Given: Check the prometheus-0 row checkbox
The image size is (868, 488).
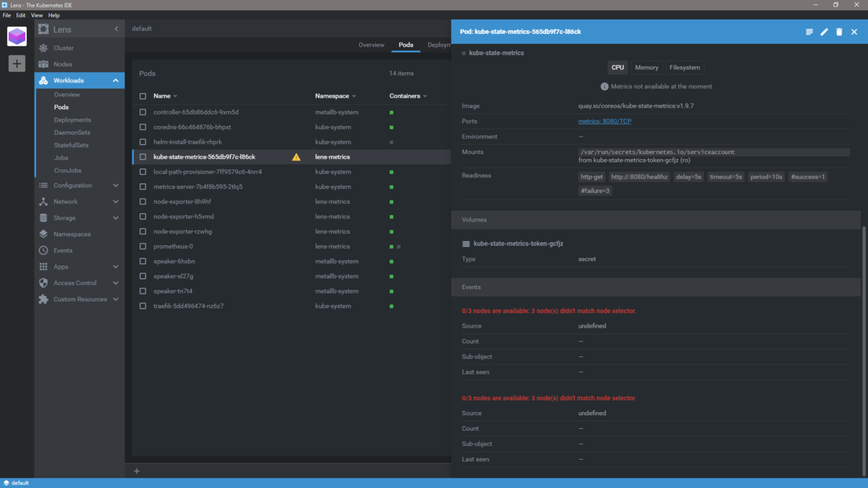Looking at the screenshot, I should [142, 247].
